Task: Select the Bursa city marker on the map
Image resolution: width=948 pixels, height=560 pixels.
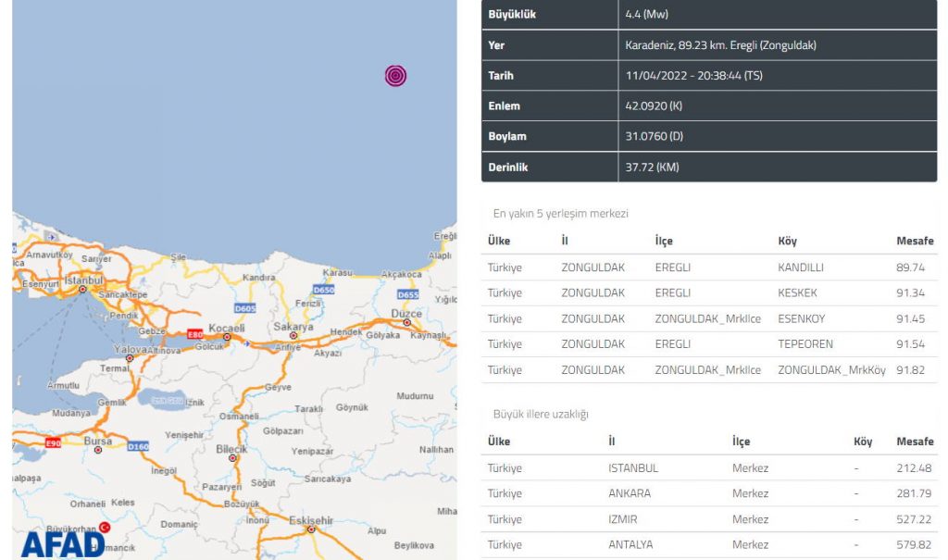Action: (96, 450)
